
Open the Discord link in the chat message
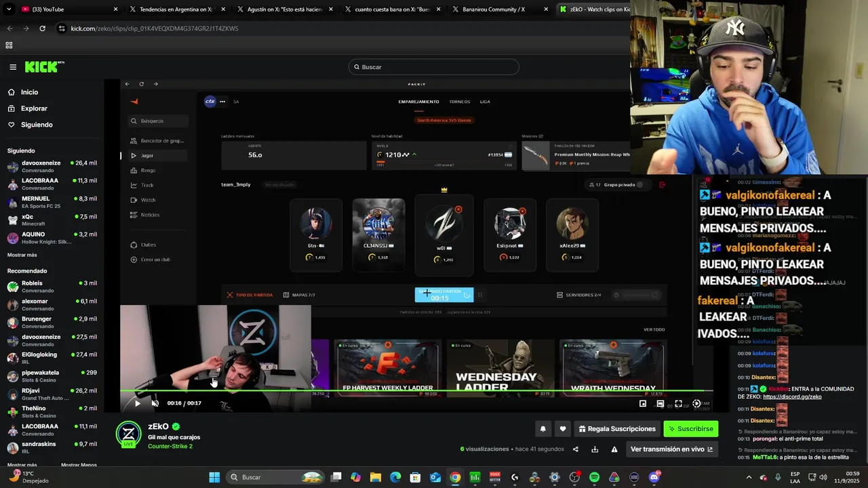(x=792, y=396)
